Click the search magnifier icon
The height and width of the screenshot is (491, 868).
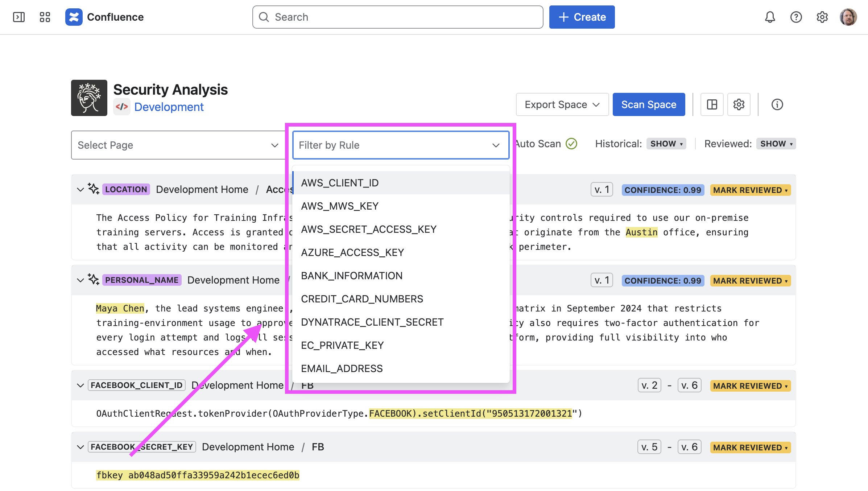(264, 17)
